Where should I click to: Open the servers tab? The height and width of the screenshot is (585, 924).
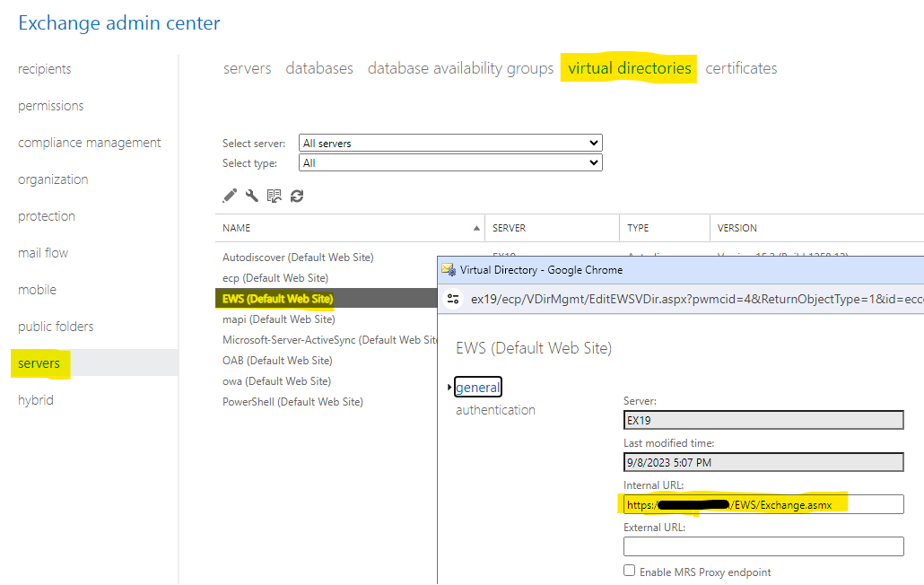(247, 68)
